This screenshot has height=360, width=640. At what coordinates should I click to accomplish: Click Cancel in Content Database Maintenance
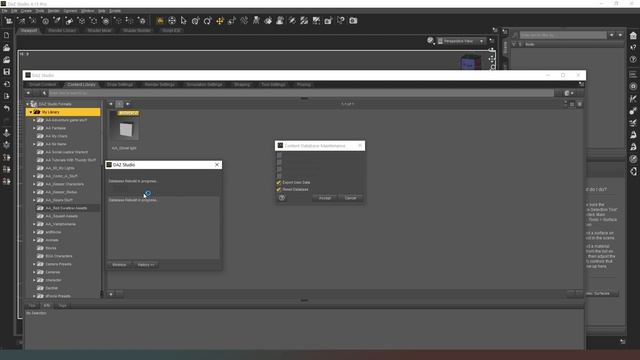point(351,198)
